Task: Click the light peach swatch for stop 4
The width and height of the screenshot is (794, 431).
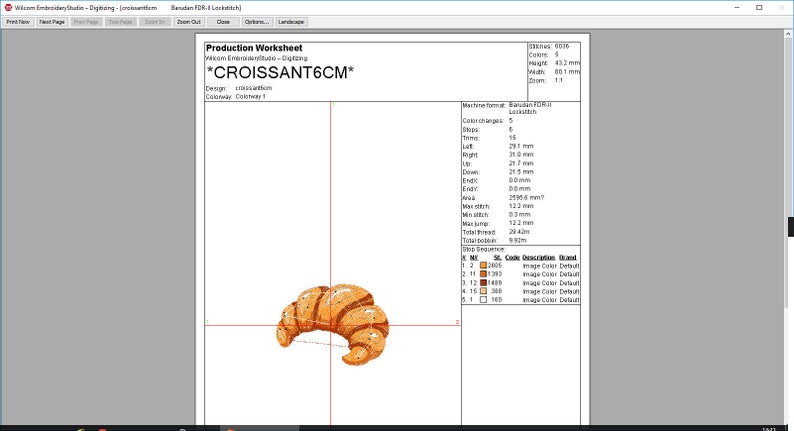Action: [x=483, y=291]
